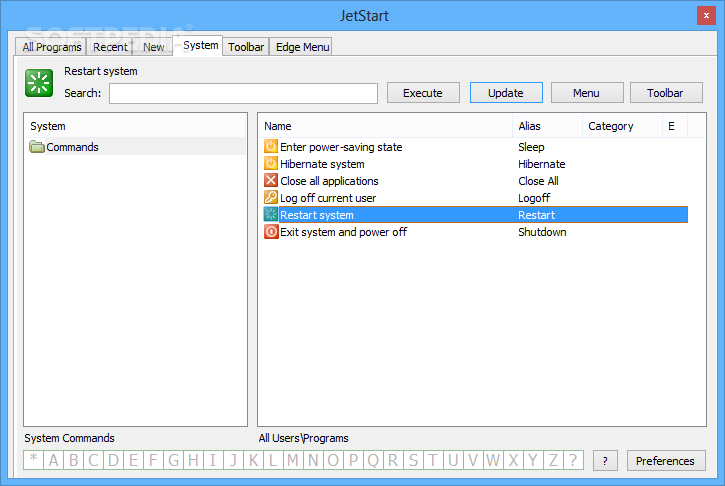Open the Edge Menu tab
Screen dimensions: 725x486
302,47
